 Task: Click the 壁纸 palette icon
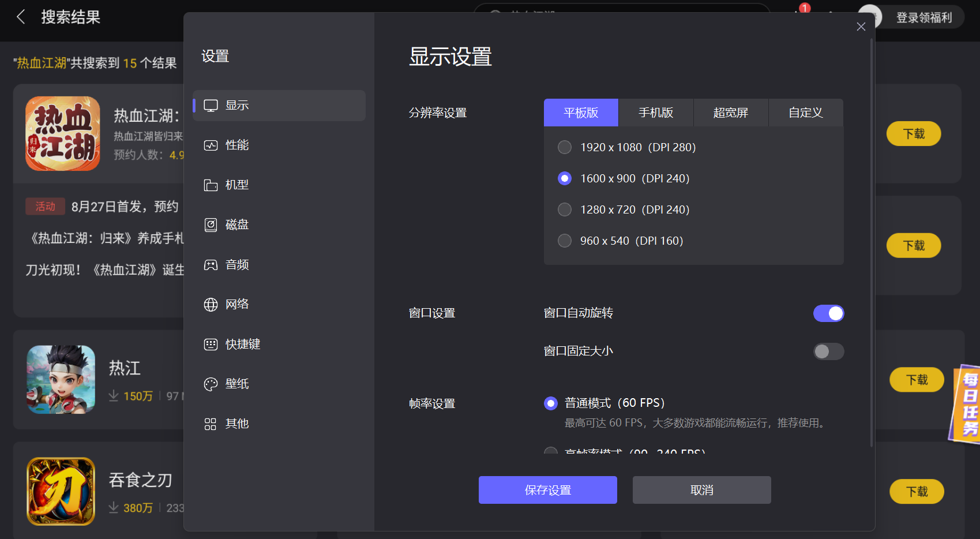(211, 384)
